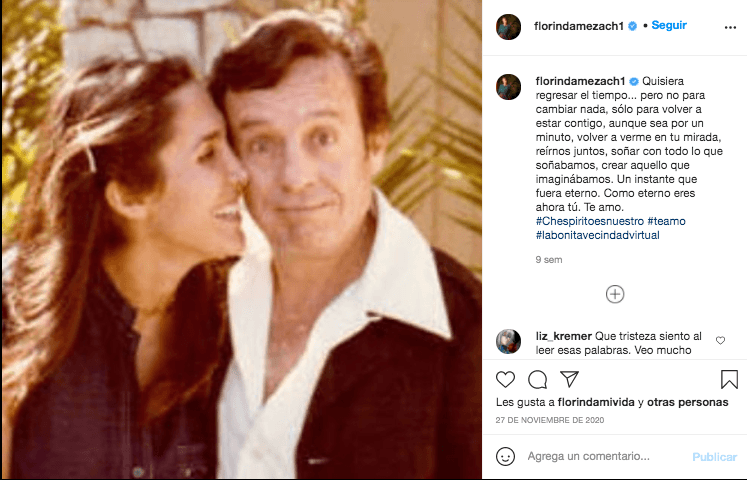Like the post with the heart icon
The height and width of the screenshot is (480, 747).
pyautogui.click(x=506, y=379)
